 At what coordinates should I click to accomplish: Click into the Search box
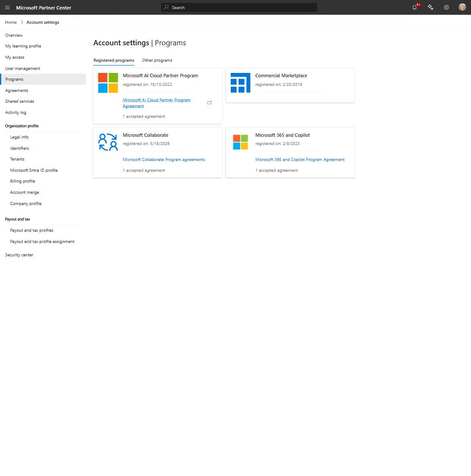pyautogui.click(x=239, y=7)
